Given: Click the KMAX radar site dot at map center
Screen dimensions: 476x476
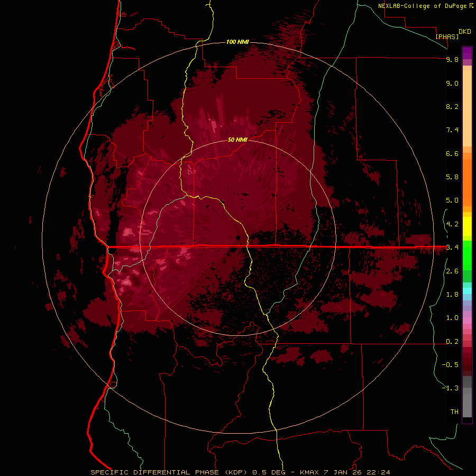Looking at the screenshot, I should [x=238, y=237].
